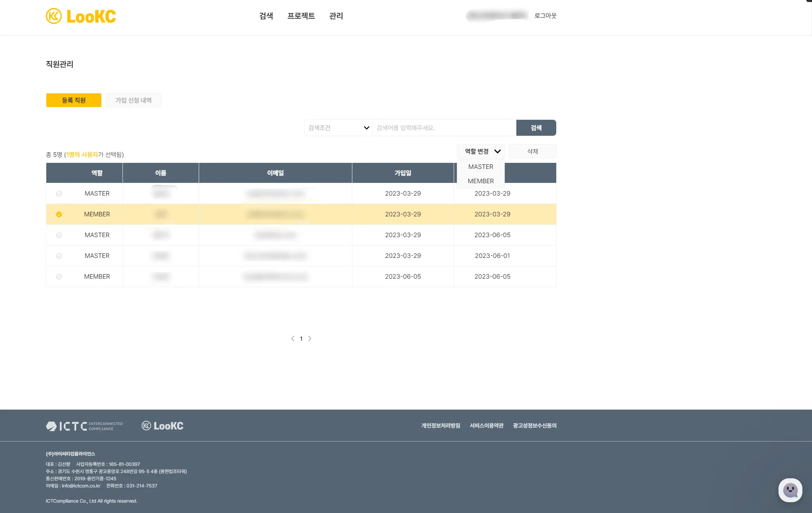Select the first MASTER row checkbox

59,194
